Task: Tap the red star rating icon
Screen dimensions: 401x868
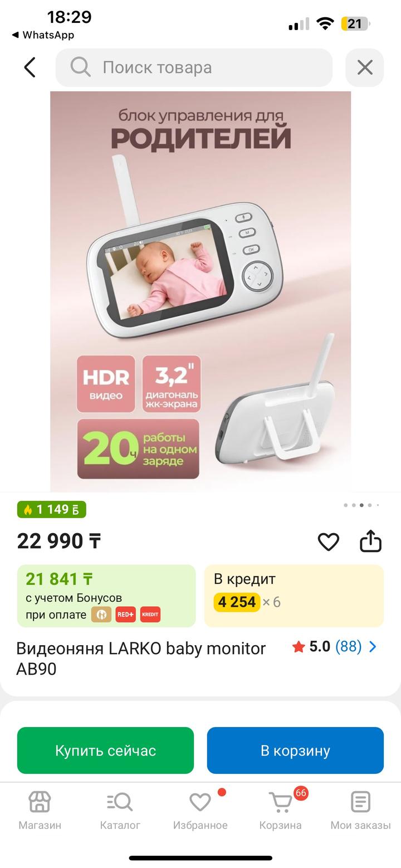Action: click(x=299, y=647)
